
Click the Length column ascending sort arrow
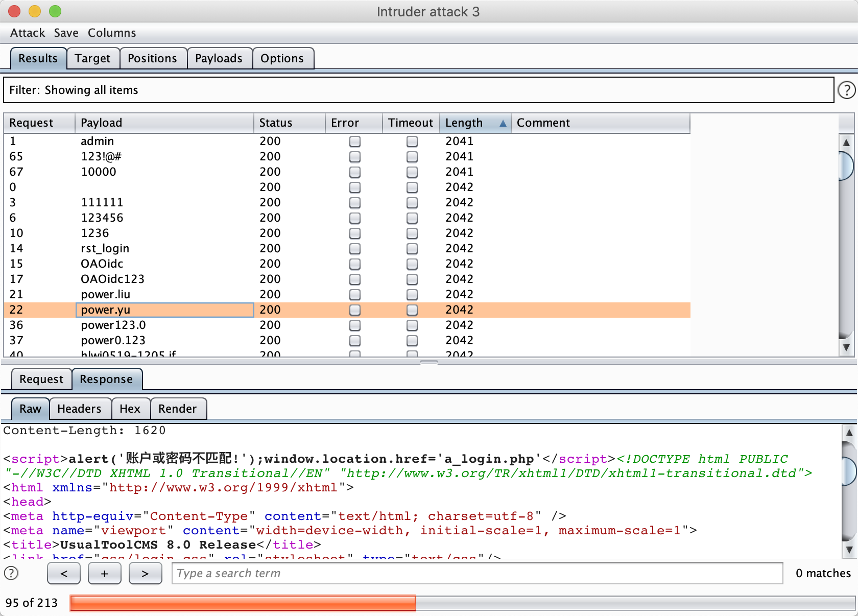click(x=503, y=123)
